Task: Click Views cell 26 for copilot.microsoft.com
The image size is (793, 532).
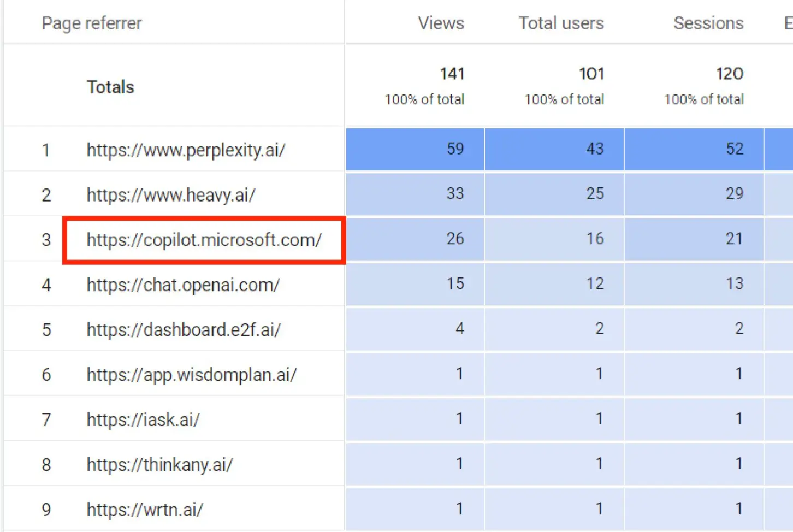Action: (x=415, y=239)
